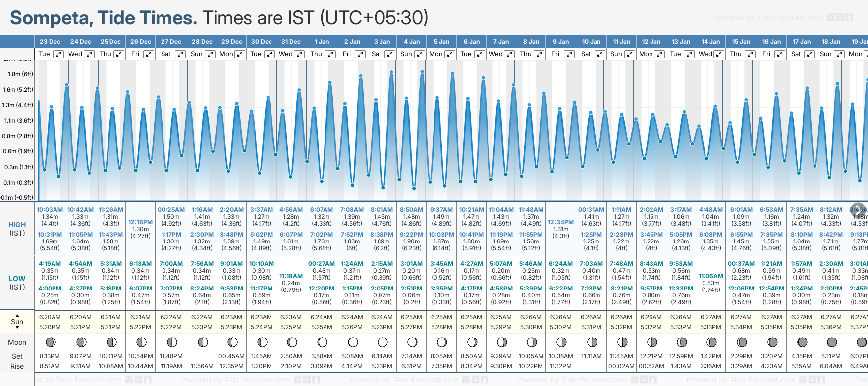The height and width of the screenshot is (386, 868).
Task: Open enlarged view for Monday 5 Jan
Action: 450,54
